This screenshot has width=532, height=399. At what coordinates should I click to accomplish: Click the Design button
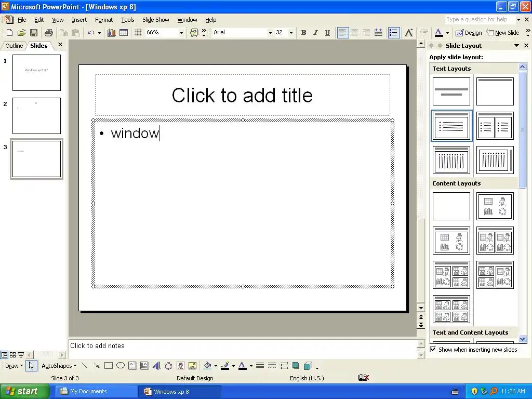pos(469,33)
